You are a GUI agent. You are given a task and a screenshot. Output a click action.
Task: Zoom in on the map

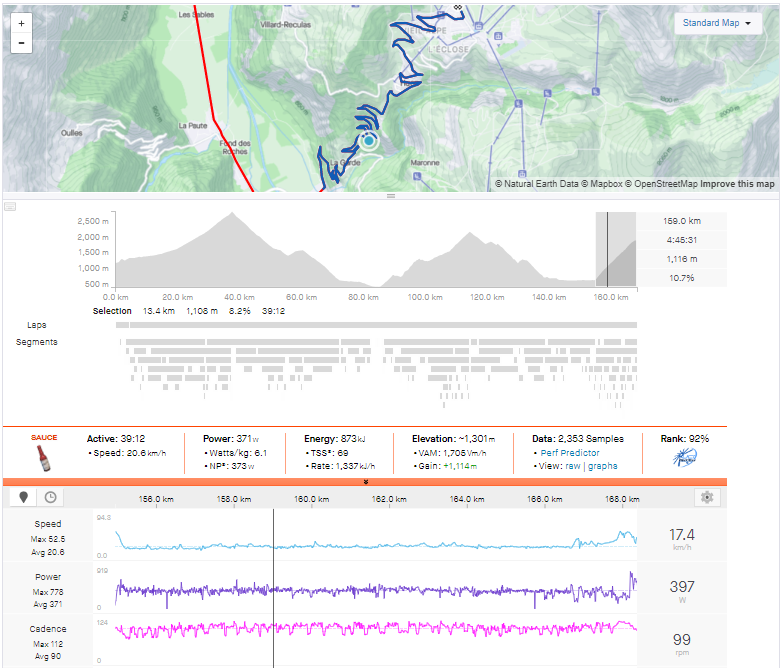(x=22, y=22)
